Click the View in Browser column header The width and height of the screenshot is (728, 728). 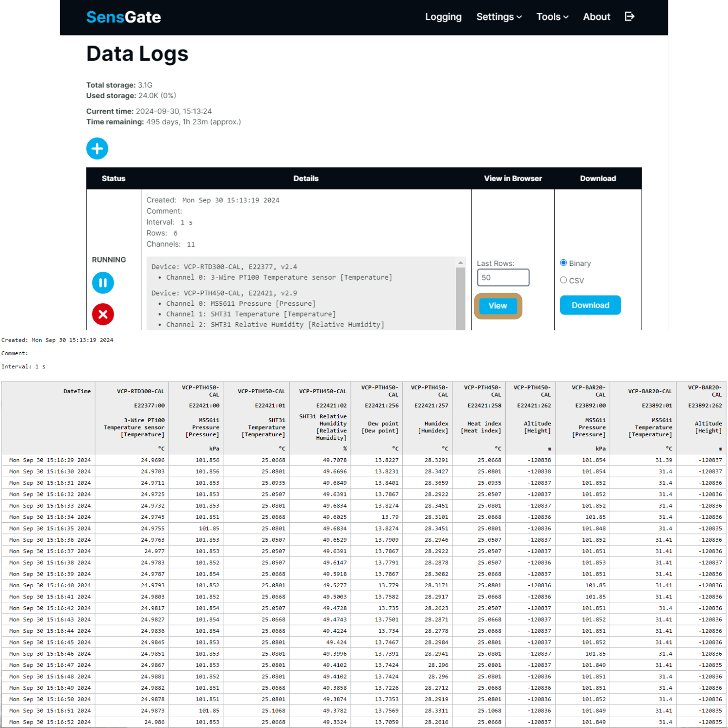513,179
